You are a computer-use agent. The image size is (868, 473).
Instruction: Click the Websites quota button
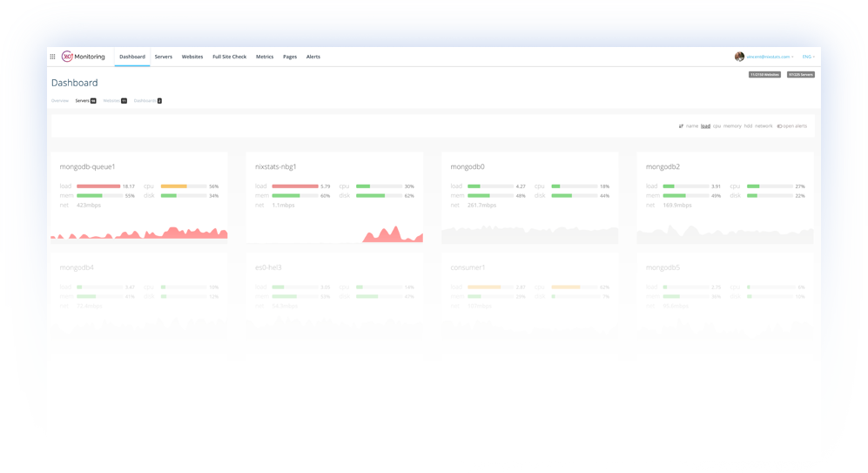765,75
